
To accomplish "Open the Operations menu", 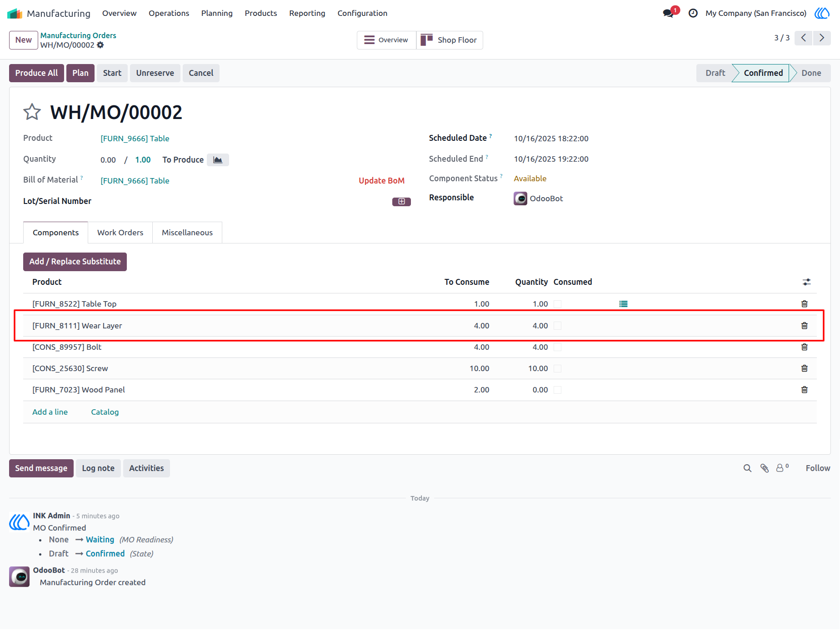I will (169, 13).
